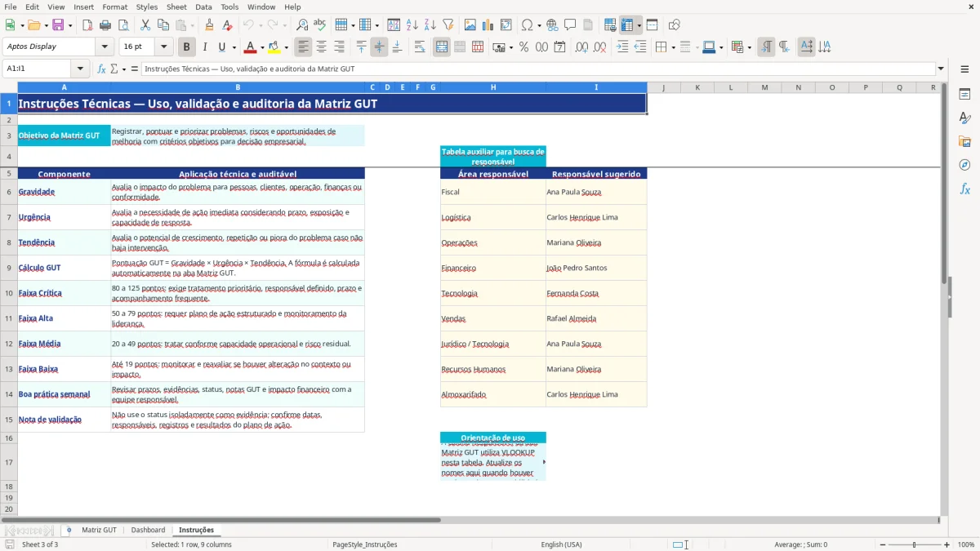Viewport: 980px width, 551px height.
Task: Print the spreadsheet
Action: (x=105, y=25)
